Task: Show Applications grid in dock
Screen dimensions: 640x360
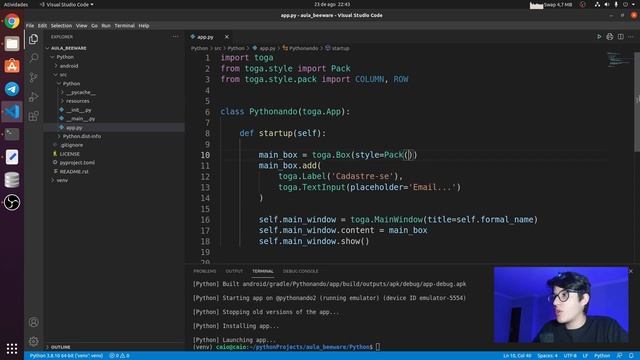Action: point(12,348)
